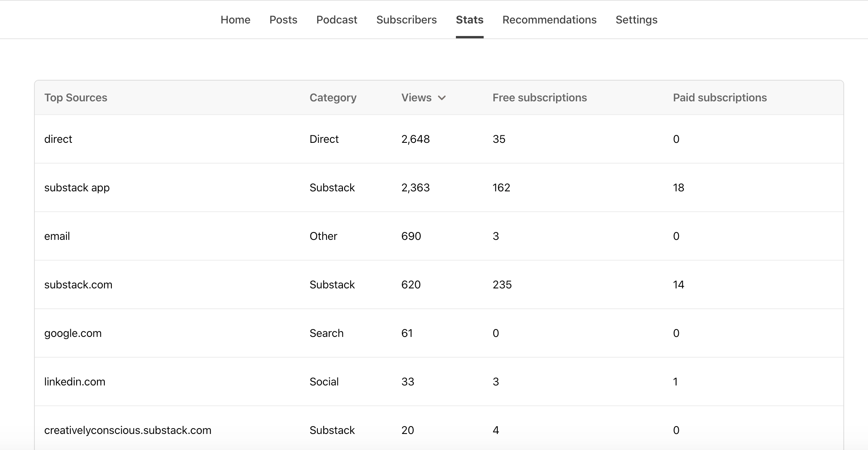Sort by Free subscriptions column header
The height and width of the screenshot is (450, 868).
(540, 97)
